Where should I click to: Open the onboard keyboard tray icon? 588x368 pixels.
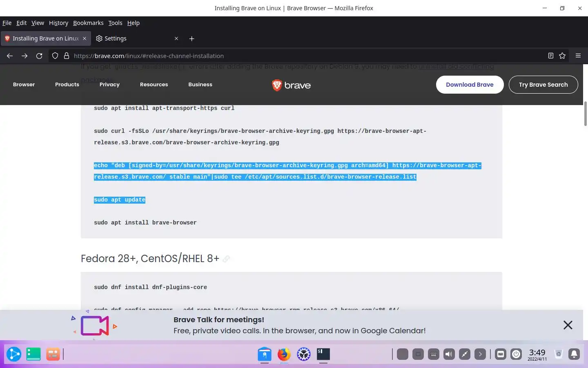coord(501,354)
